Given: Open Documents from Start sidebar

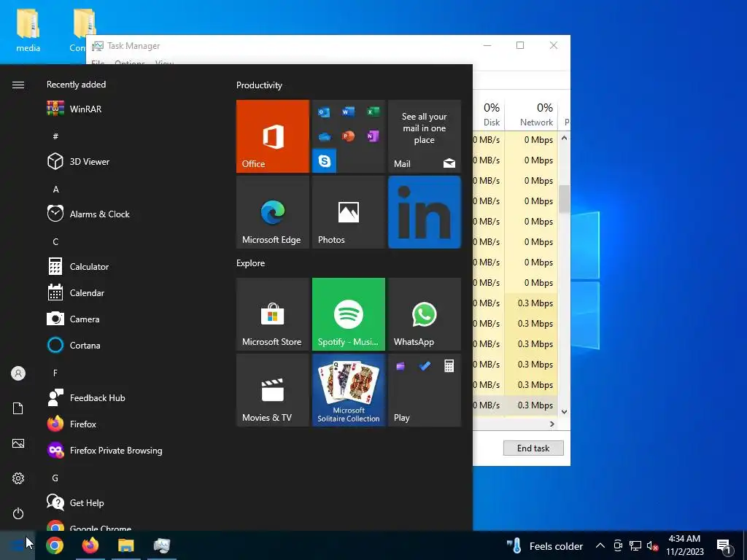Looking at the screenshot, I should pyautogui.click(x=18, y=408).
